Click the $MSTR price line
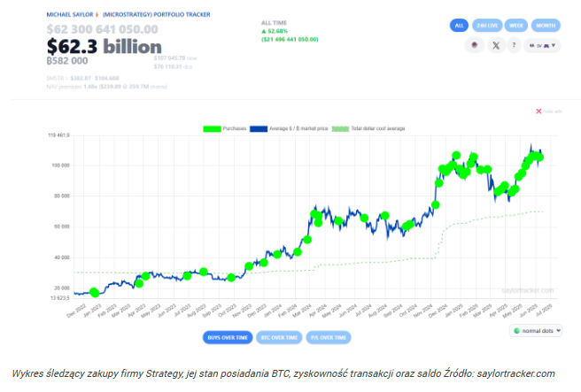Screen dimensions: 581x392 [x=82, y=78]
